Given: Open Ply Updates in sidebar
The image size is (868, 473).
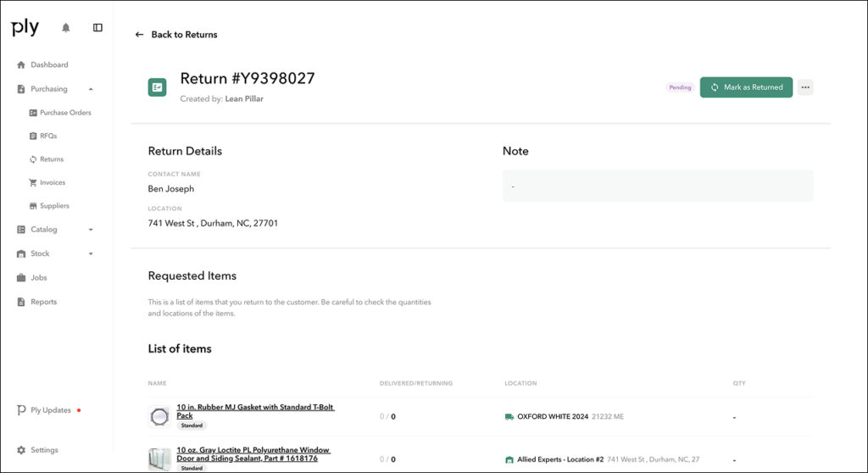Looking at the screenshot, I should pos(49,410).
